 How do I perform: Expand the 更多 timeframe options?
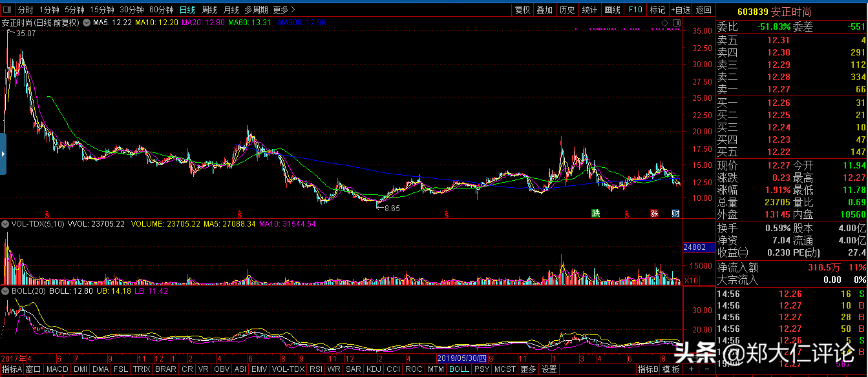[x=284, y=10]
